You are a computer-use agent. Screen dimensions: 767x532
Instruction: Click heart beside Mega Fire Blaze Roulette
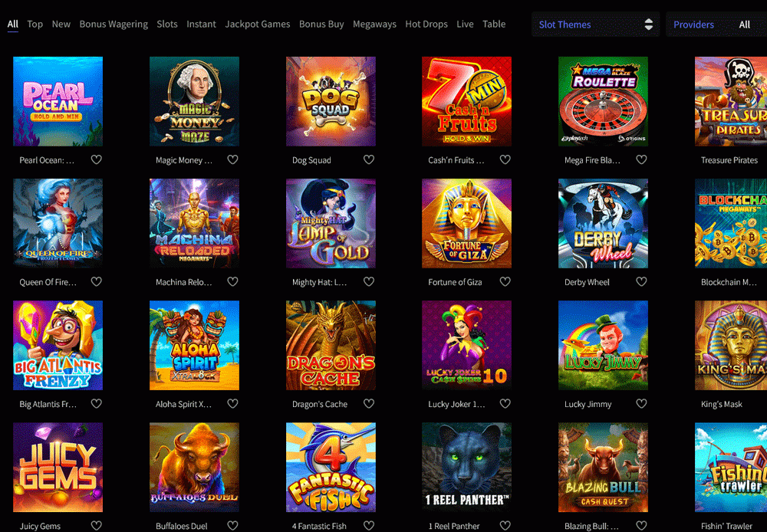(x=641, y=159)
